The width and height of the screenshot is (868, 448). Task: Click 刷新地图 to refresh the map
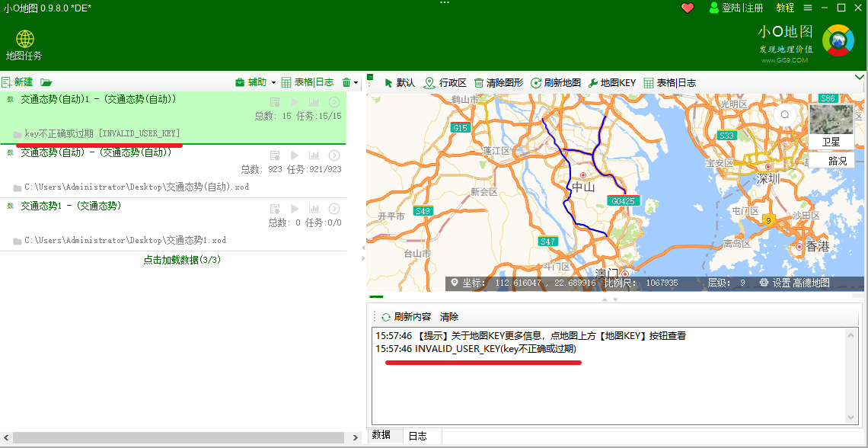coord(556,82)
